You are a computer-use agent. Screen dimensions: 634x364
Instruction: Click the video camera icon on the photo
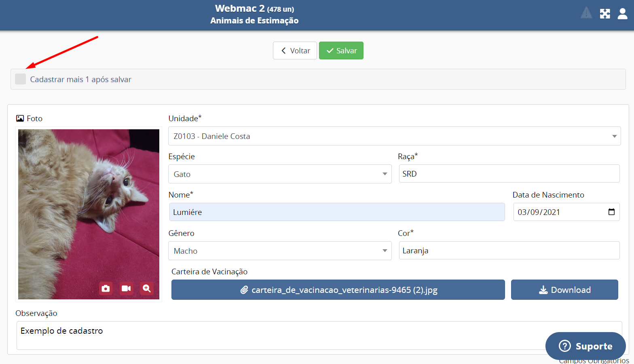coord(126,288)
